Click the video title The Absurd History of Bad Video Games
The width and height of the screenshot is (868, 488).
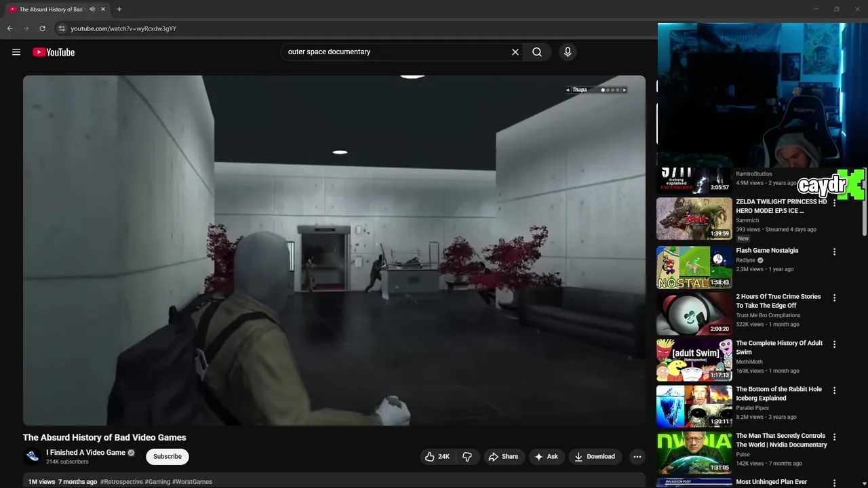tap(104, 438)
